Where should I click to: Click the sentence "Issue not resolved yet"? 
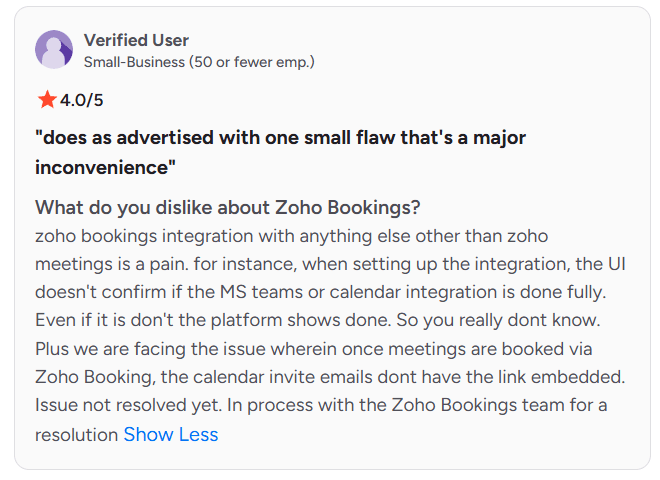pyautogui.click(x=127, y=406)
